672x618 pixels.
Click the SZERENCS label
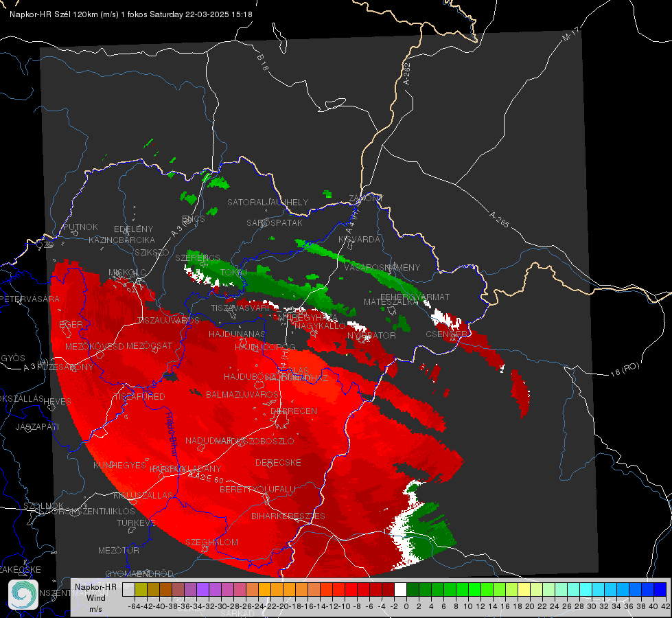point(198,257)
